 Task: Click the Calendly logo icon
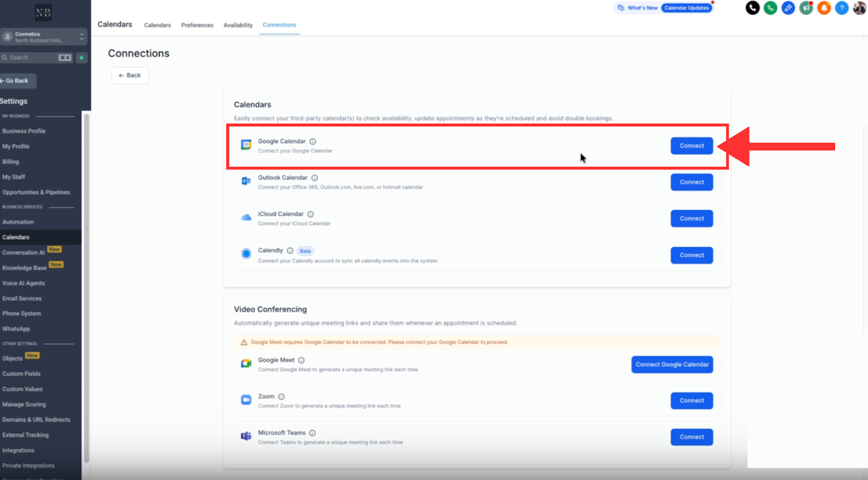246,254
